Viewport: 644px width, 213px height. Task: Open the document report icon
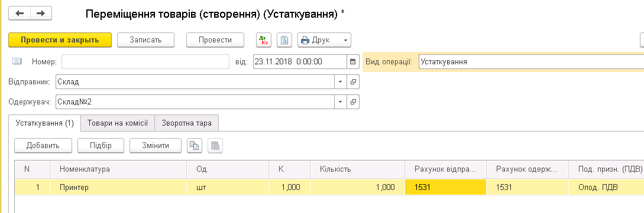284,40
